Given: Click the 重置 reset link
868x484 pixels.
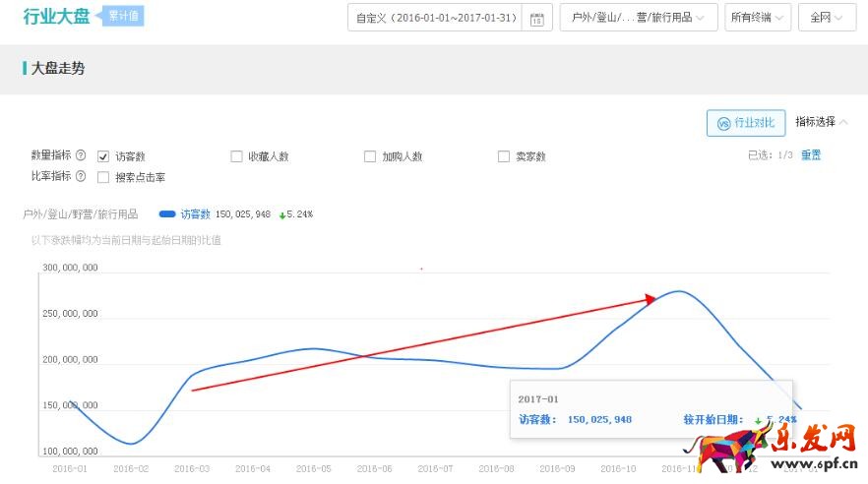Looking at the screenshot, I should point(811,154).
